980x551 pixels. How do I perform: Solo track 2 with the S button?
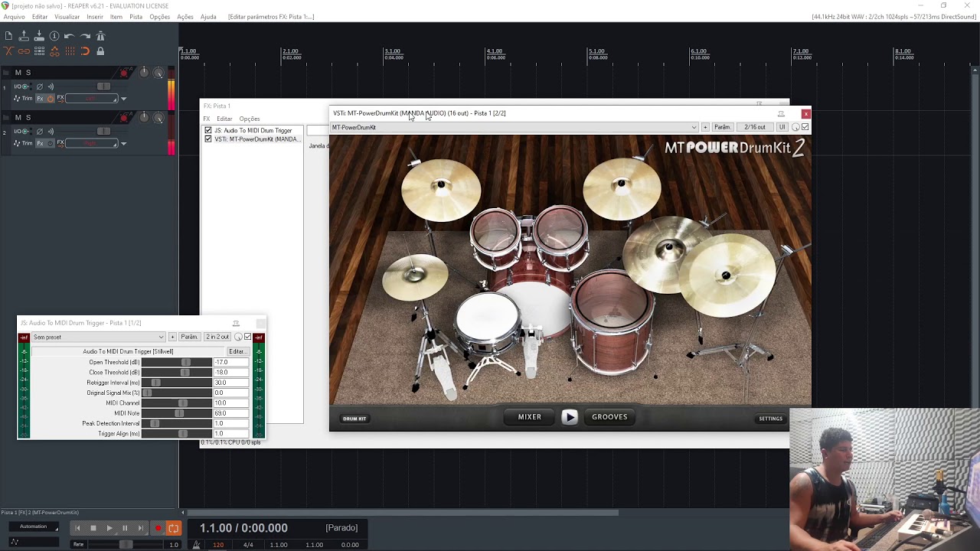28,117
